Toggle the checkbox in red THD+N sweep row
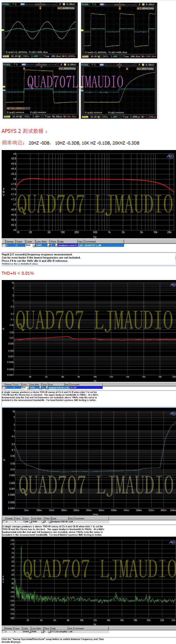Viewport: 176px width, 644px height. point(3,388)
